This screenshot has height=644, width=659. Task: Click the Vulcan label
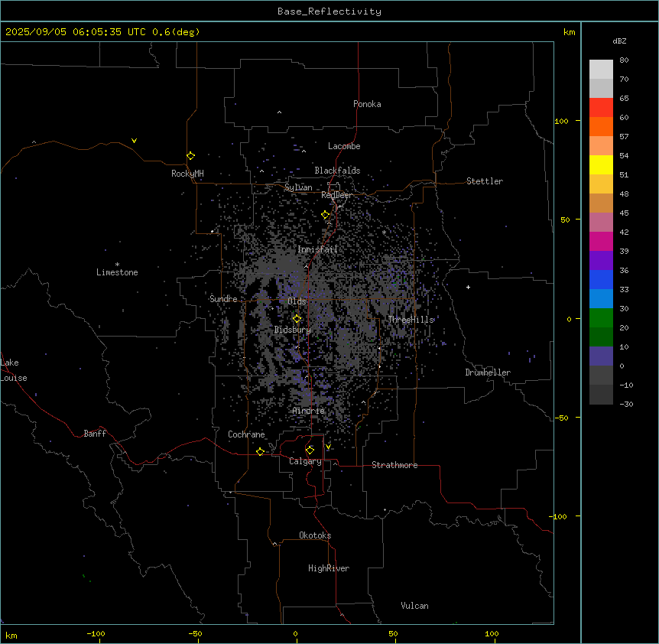click(x=414, y=606)
